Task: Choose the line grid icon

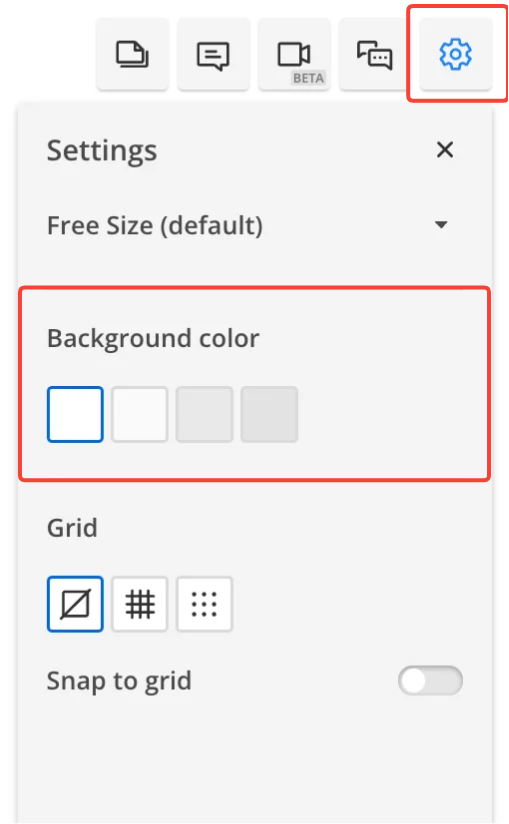Action: (x=140, y=604)
